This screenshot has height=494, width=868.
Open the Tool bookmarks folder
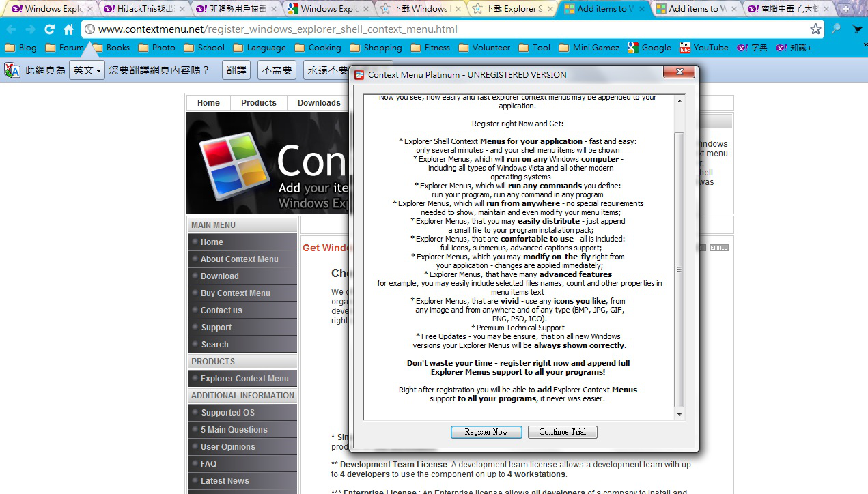click(x=535, y=48)
